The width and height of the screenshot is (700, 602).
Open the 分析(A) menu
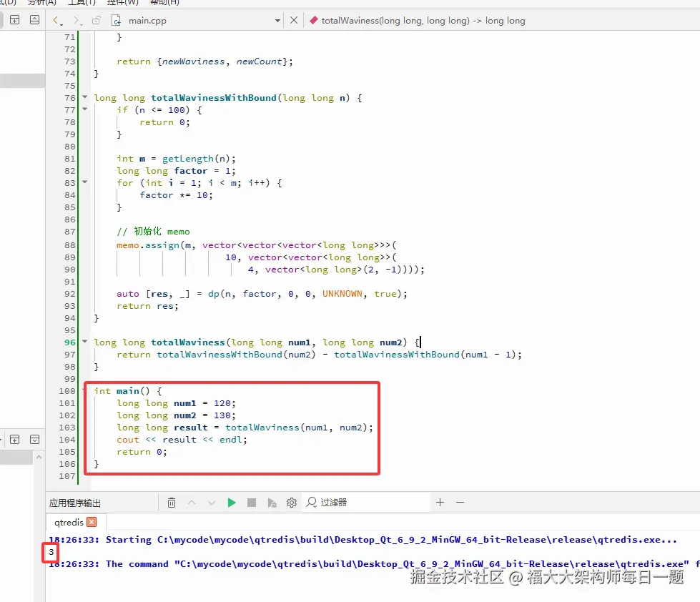coord(42,2)
